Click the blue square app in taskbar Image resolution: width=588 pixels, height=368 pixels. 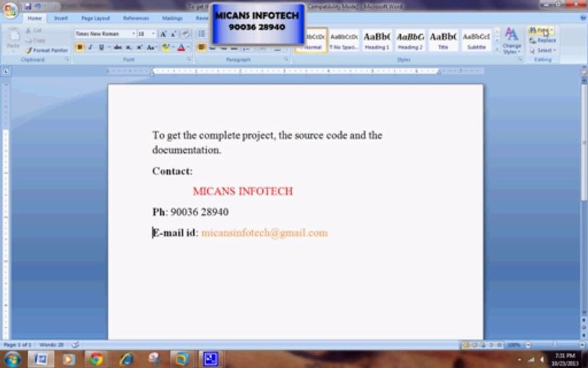[211, 359]
